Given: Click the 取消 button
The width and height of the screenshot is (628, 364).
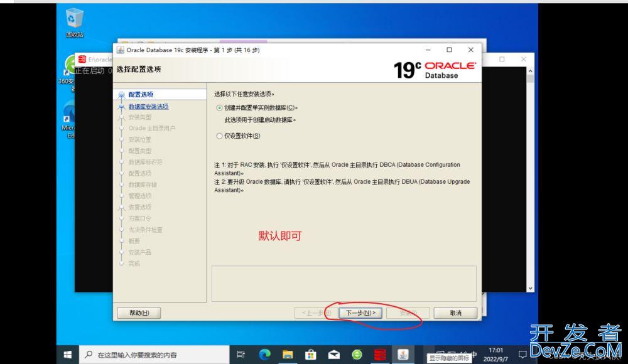Looking at the screenshot, I should pos(455,313).
